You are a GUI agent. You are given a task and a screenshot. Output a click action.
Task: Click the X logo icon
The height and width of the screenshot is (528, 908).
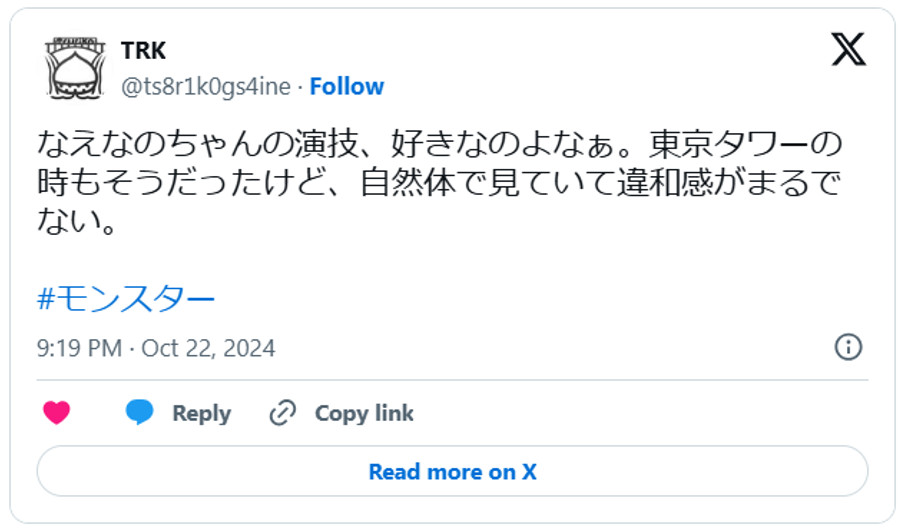(848, 49)
